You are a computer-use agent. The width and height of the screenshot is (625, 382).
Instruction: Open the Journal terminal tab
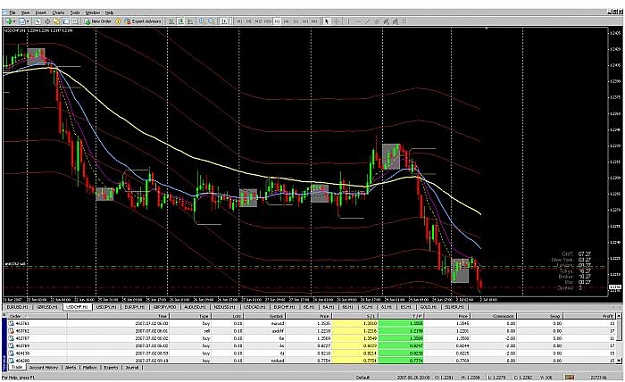tap(132, 367)
